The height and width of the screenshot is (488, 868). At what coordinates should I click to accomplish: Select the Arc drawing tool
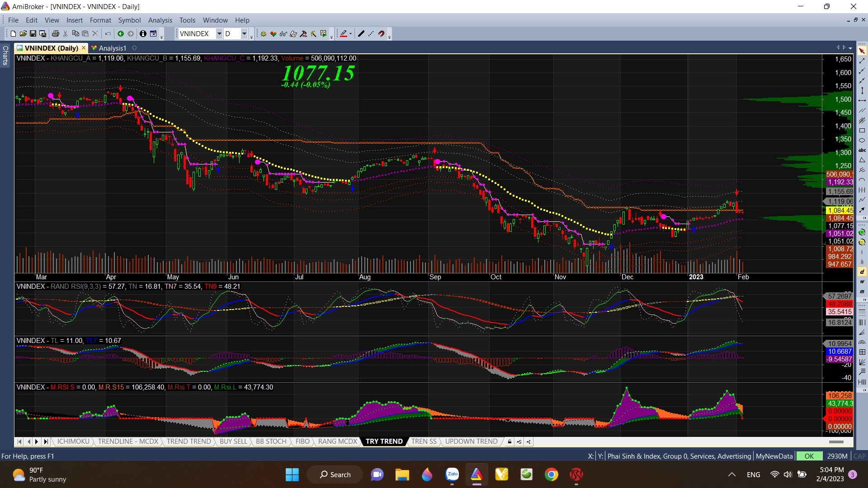(x=862, y=179)
